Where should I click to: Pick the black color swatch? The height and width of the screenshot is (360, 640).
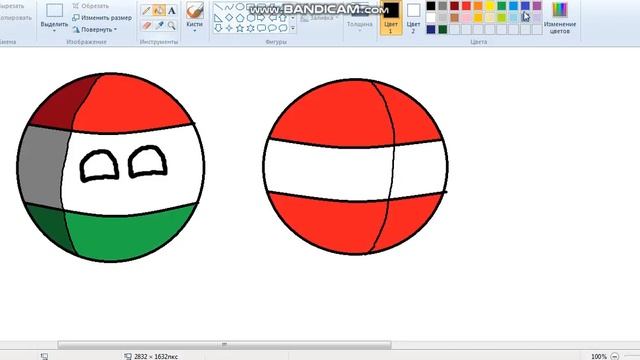point(431,6)
